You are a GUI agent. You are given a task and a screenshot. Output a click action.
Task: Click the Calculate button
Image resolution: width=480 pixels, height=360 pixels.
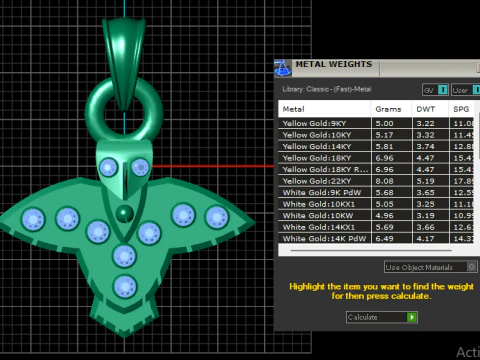pos(382,317)
